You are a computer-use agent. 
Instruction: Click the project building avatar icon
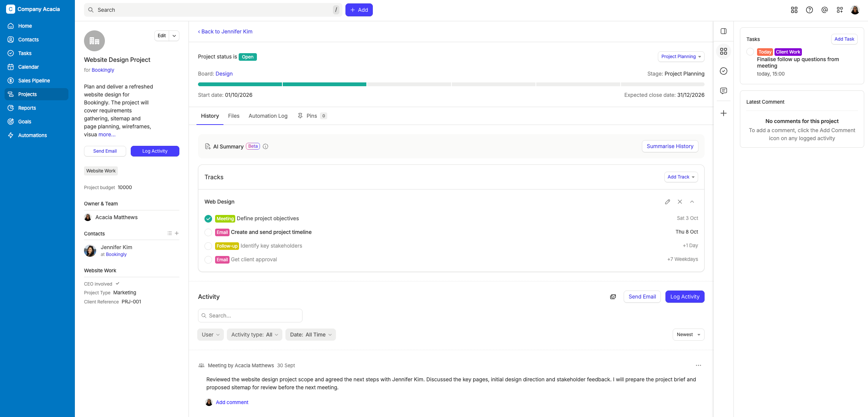[x=94, y=41]
